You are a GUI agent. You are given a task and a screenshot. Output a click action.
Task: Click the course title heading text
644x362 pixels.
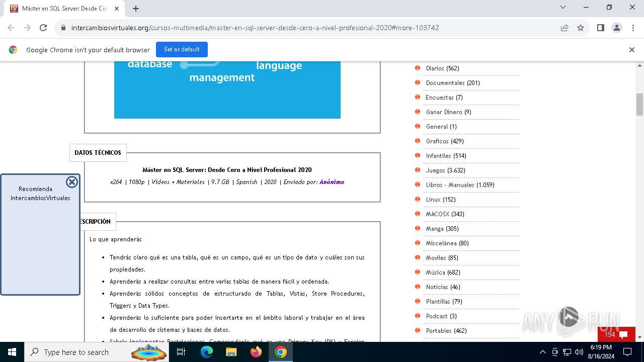tap(227, 170)
